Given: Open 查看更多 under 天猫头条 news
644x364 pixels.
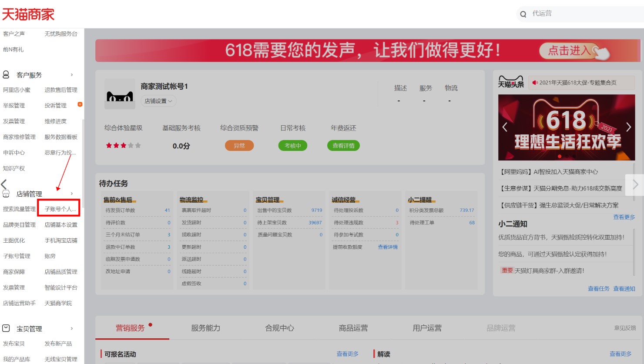Looking at the screenshot, I should pos(624,217).
